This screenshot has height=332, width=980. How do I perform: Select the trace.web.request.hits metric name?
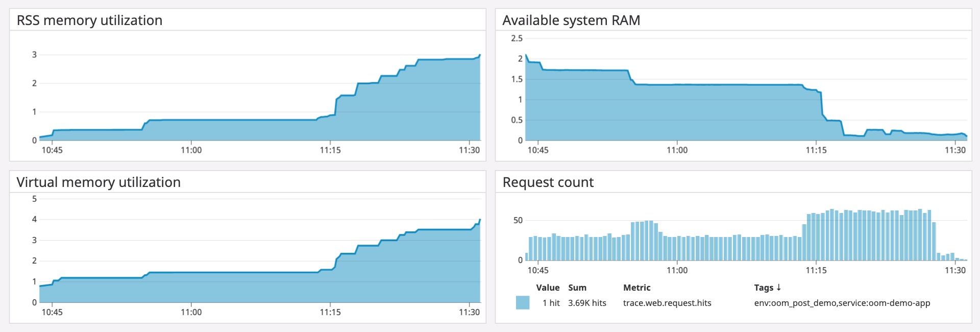tap(667, 303)
